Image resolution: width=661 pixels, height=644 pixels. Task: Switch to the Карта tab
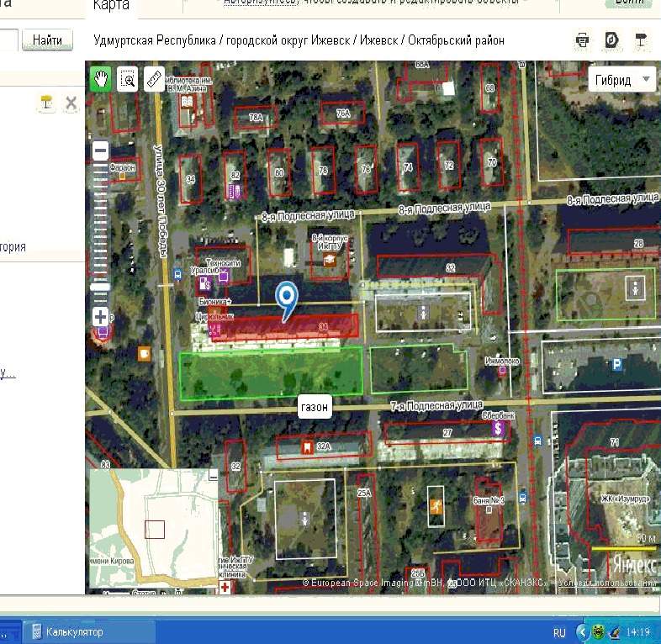click(x=111, y=6)
